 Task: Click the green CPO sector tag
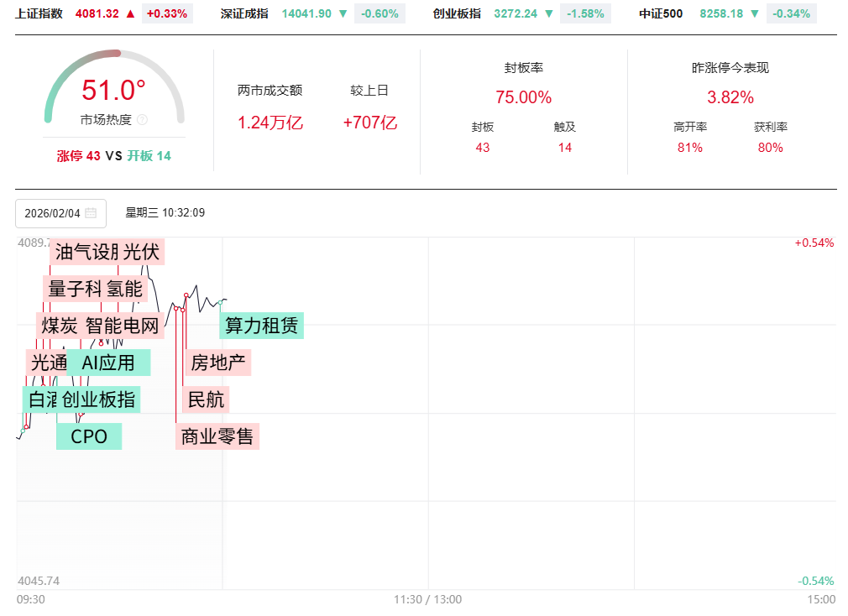click(x=89, y=436)
